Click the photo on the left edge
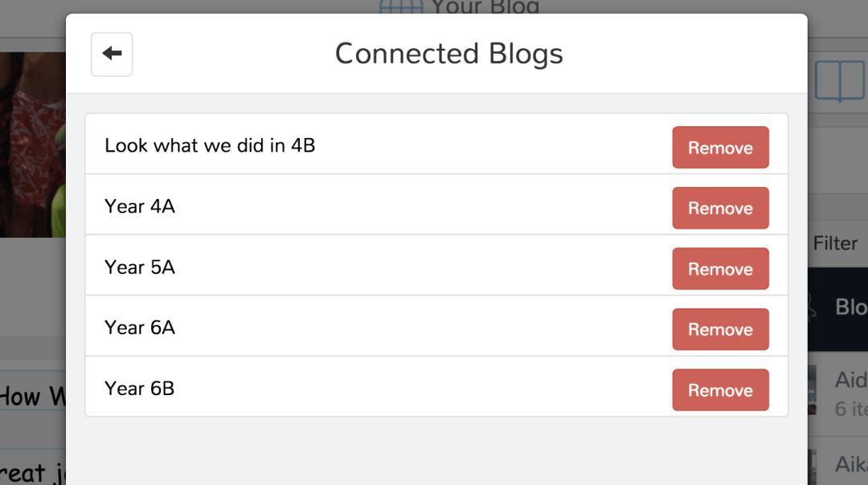This screenshot has width=868, height=485. 32,145
